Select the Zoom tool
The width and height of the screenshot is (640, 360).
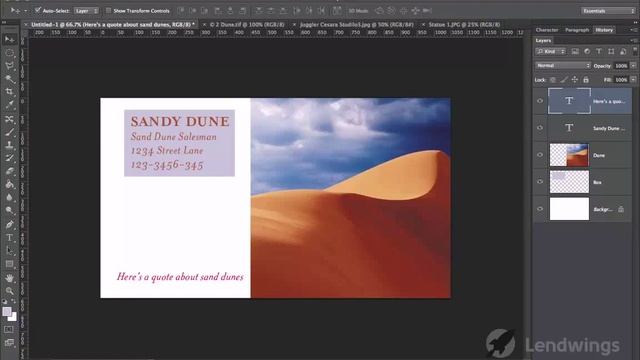9,291
